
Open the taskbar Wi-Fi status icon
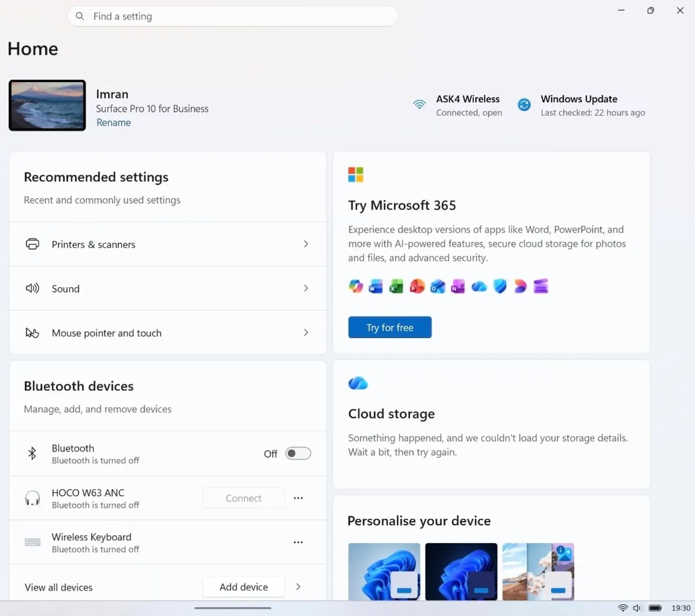[x=623, y=608]
